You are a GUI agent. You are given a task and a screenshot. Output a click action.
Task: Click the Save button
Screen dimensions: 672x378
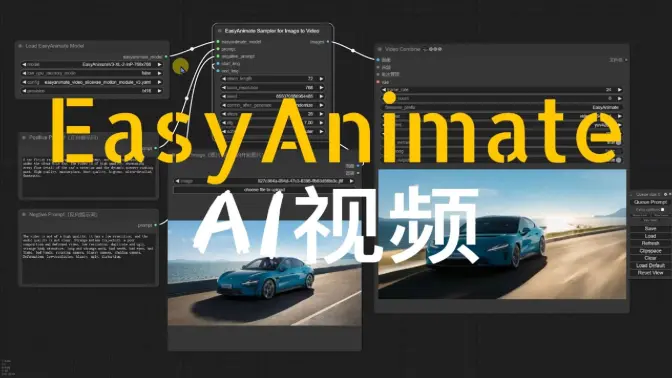[650, 229]
